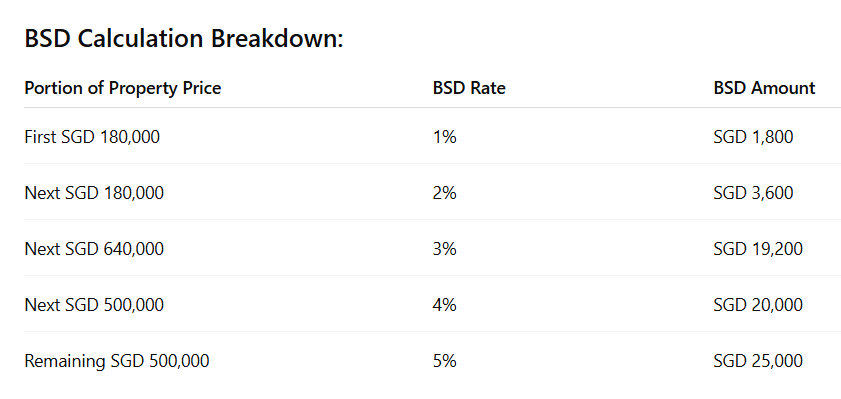Click the Next SGD 180,000 cell
This screenshot has width=841, height=399.
coord(94,193)
